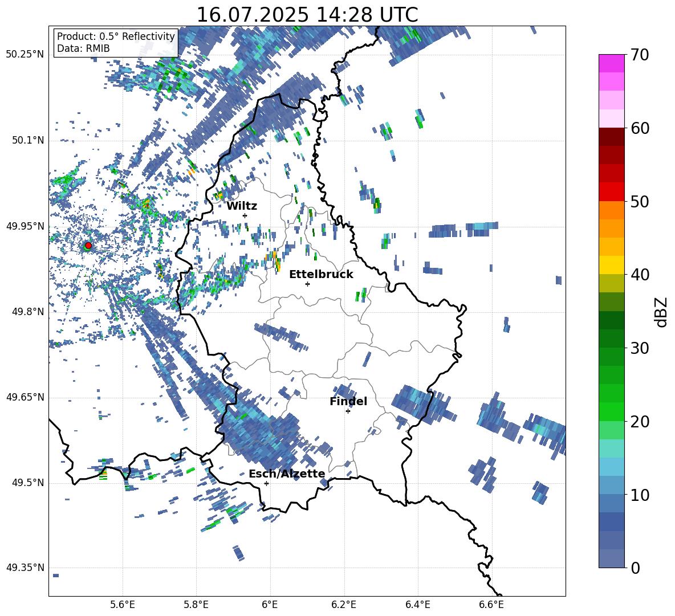This screenshot has width=675, height=616.
Task: Click the 20 value on the colorbar
Action: tap(639, 422)
